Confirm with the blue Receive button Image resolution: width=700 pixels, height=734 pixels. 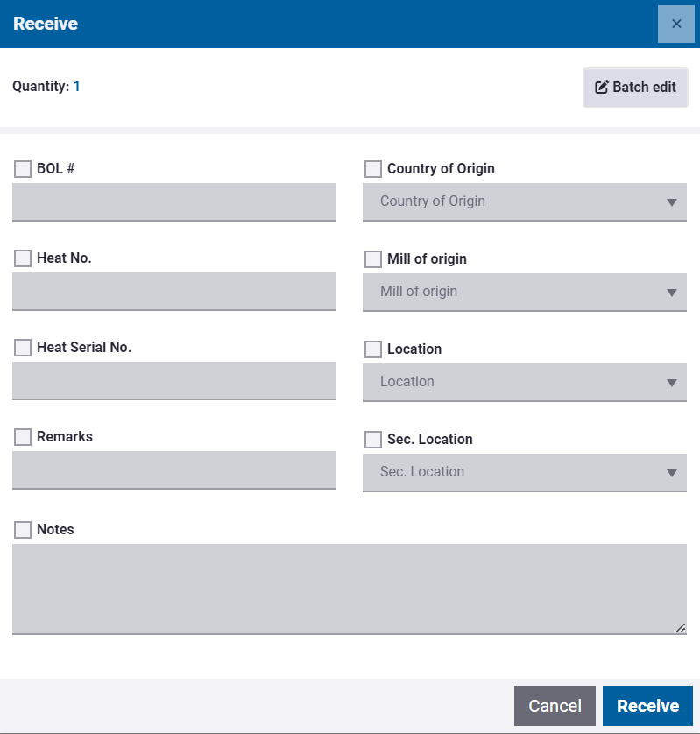click(647, 706)
